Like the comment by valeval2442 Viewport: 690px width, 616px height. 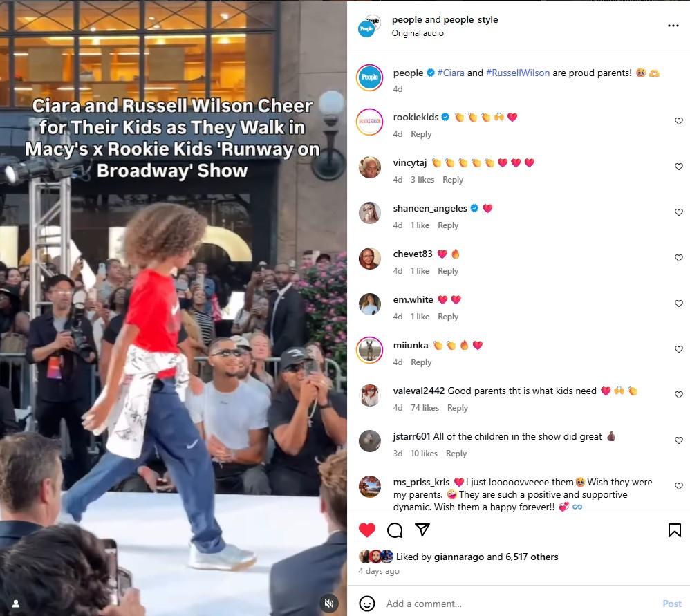pos(678,395)
